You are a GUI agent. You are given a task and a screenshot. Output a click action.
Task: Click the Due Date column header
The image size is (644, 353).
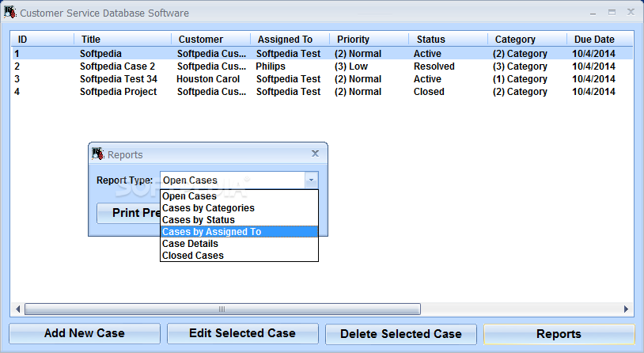[x=600, y=40]
